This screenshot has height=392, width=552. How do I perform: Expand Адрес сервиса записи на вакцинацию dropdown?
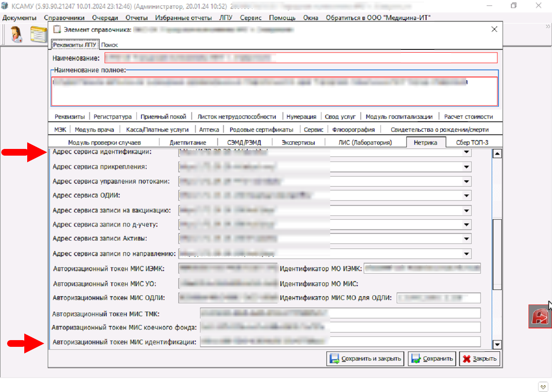coord(466,210)
